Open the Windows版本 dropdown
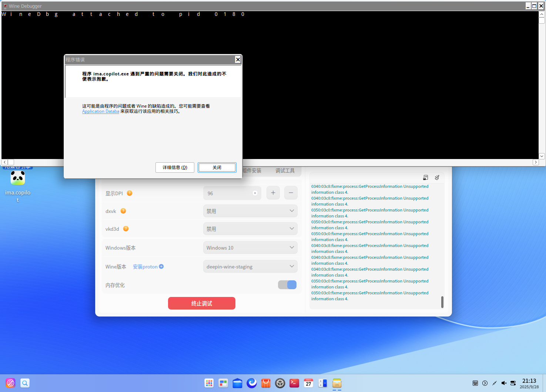546x392 pixels. [x=250, y=248]
